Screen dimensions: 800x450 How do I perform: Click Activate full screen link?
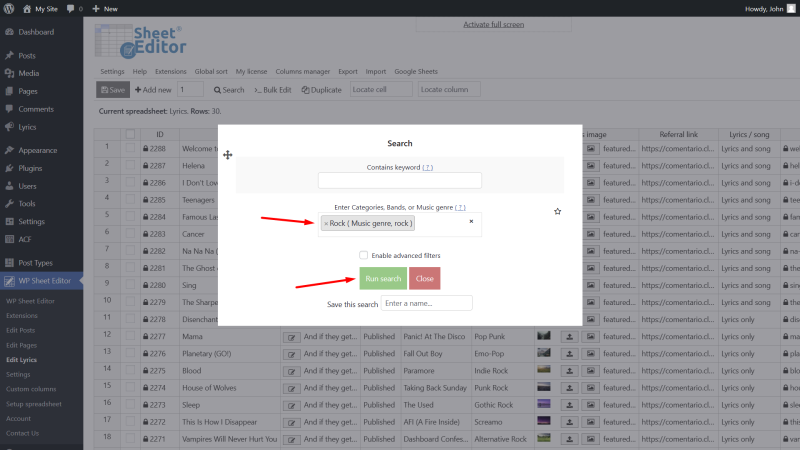click(x=493, y=24)
